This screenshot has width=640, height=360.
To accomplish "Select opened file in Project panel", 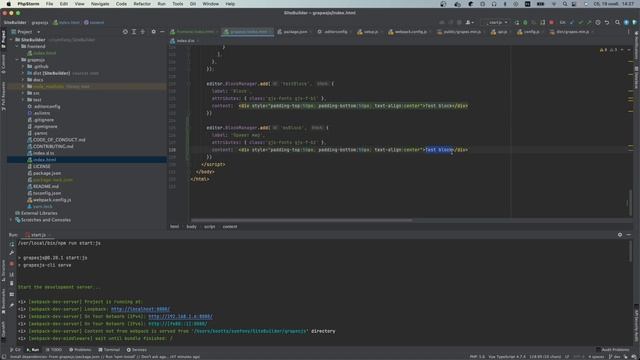I will (x=125, y=32).
